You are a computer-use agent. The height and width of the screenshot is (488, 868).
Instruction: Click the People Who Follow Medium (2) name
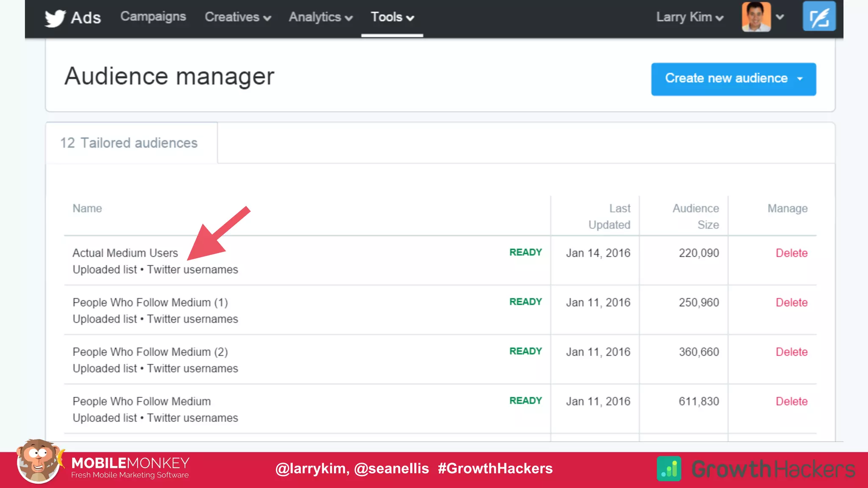pyautogui.click(x=150, y=352)
